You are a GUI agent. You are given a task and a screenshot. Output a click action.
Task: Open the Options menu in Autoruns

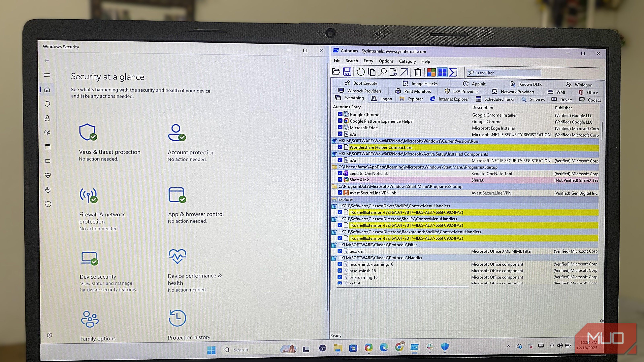tap(386, 61)
